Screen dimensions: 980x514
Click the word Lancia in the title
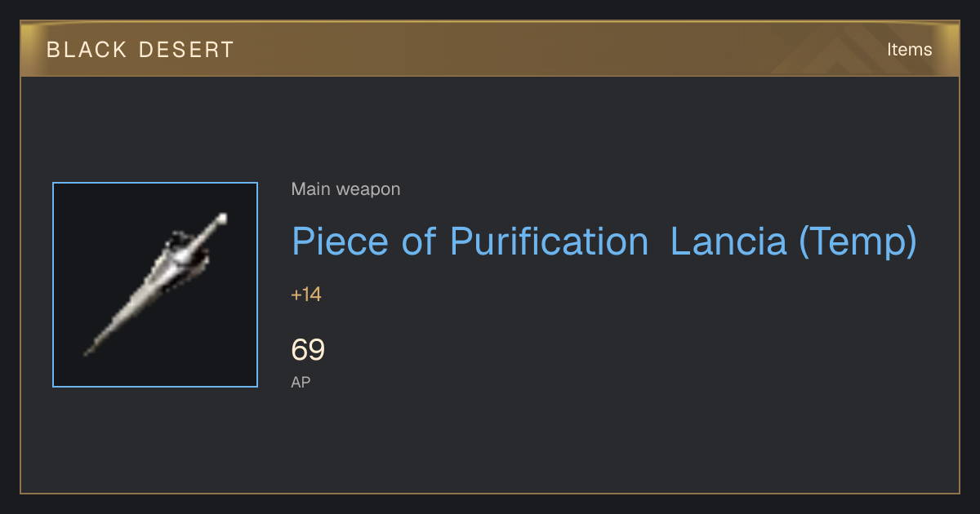pos(728,241)
